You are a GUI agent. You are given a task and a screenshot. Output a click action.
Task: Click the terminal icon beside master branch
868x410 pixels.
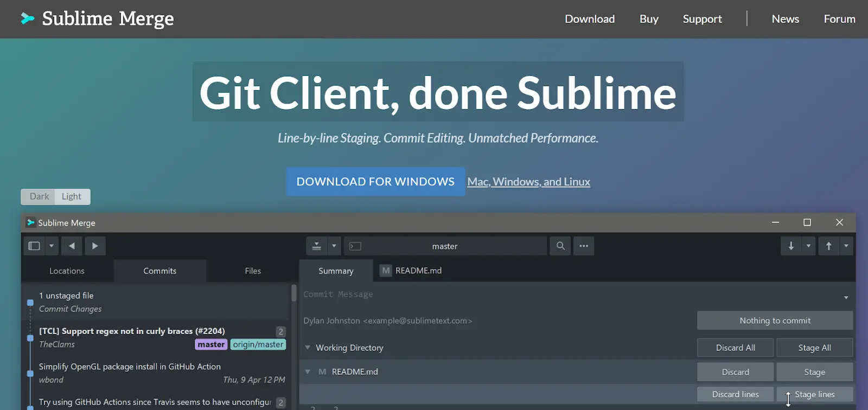[355, 246]
